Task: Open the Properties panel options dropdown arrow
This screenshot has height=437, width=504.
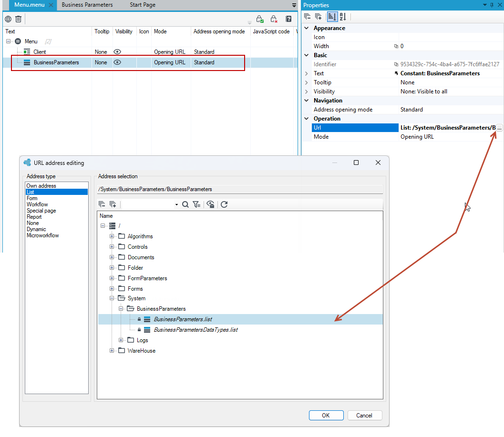Action: click(485, 5)
